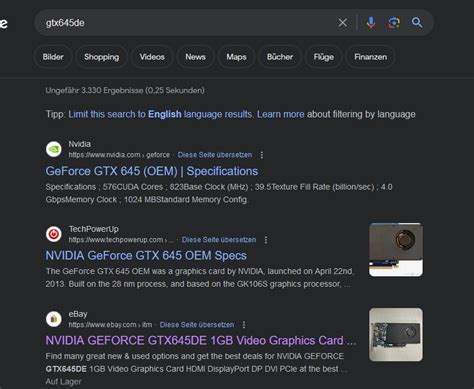Translate the Nvidia result page

[215, 155]
